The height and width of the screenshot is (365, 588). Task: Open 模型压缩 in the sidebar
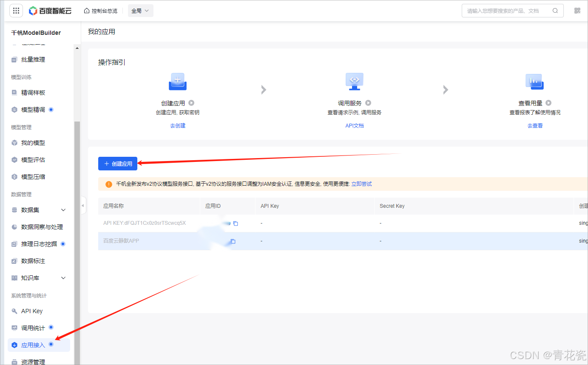[x=33, y=177]
